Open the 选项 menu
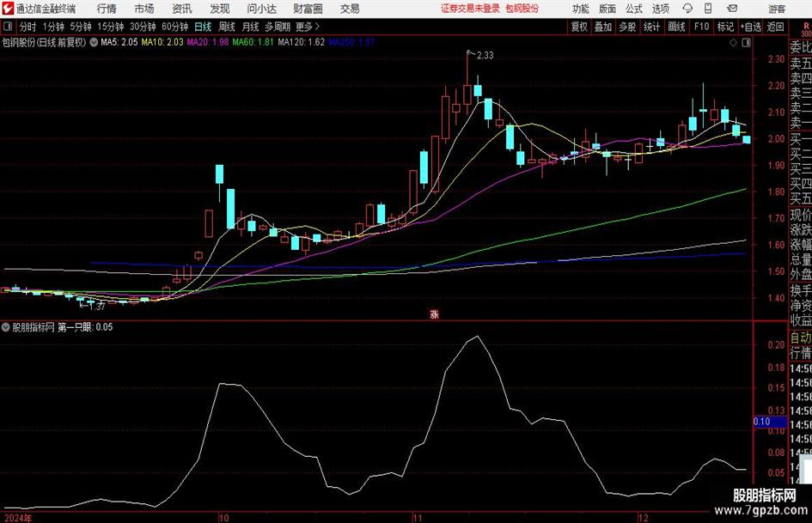The width and height of the screenshot is (812, 523). click(660, 9)
